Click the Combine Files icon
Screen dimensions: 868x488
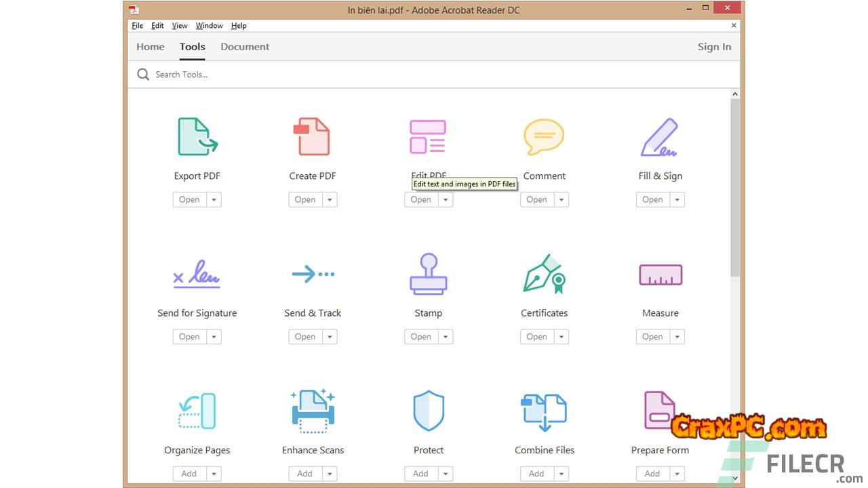(x=544, y=411)
